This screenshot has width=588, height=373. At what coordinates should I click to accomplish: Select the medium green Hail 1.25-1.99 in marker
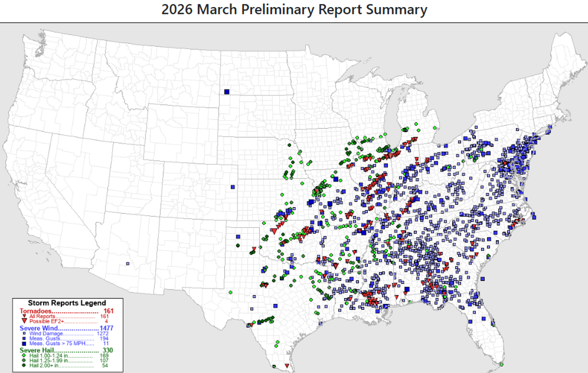[23, 360]
